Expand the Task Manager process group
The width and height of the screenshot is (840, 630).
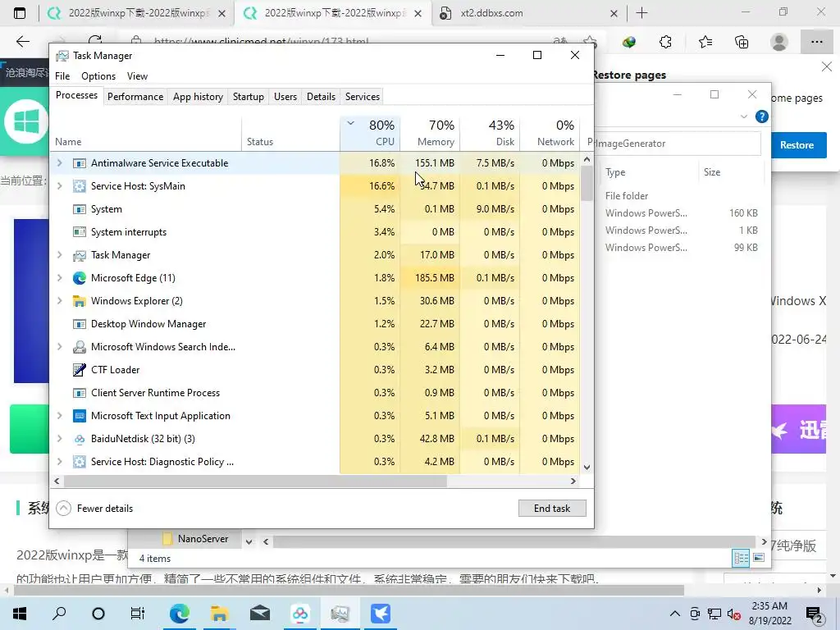59,255
